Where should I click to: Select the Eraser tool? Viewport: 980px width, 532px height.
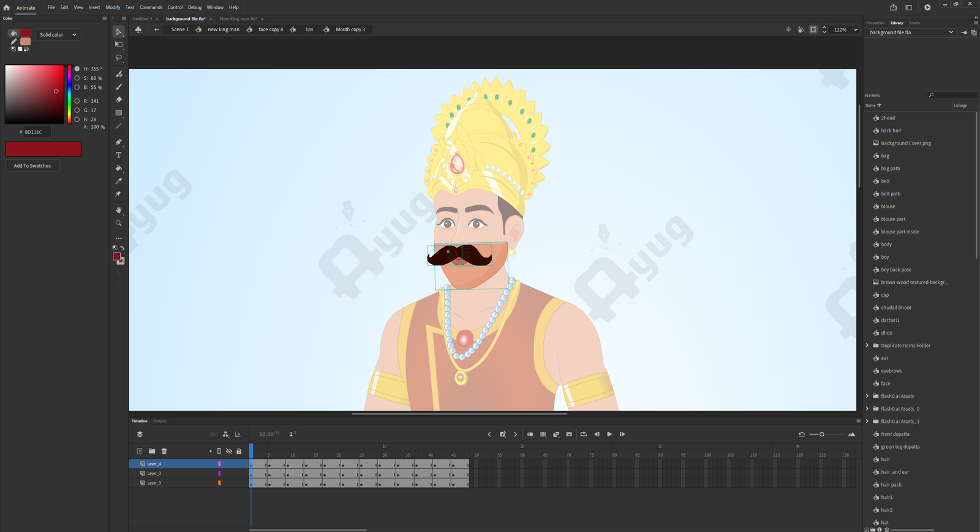click(119, 99)
